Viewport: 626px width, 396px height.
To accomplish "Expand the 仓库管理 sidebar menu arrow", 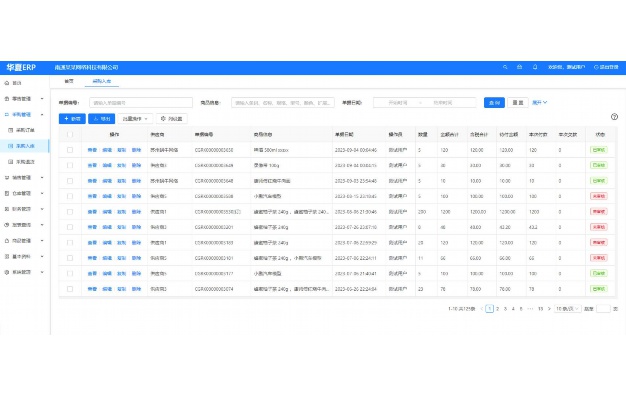I will point(42,193).
